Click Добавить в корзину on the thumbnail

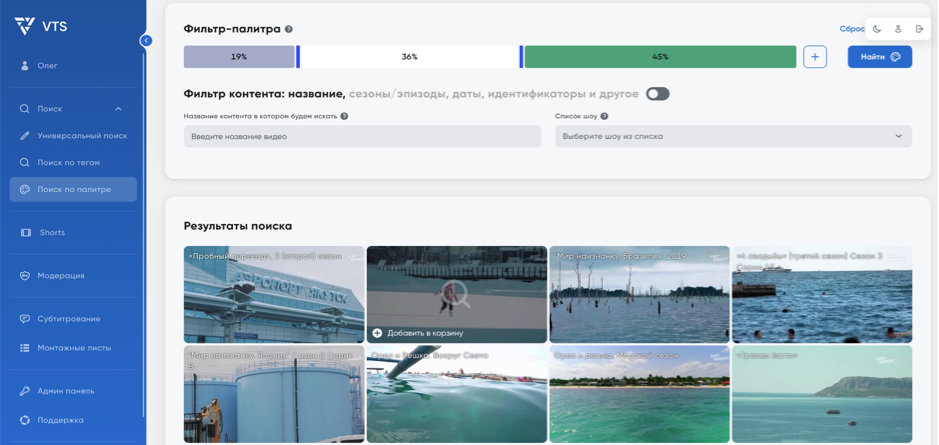pyautogui.click(x=425, y=333)
